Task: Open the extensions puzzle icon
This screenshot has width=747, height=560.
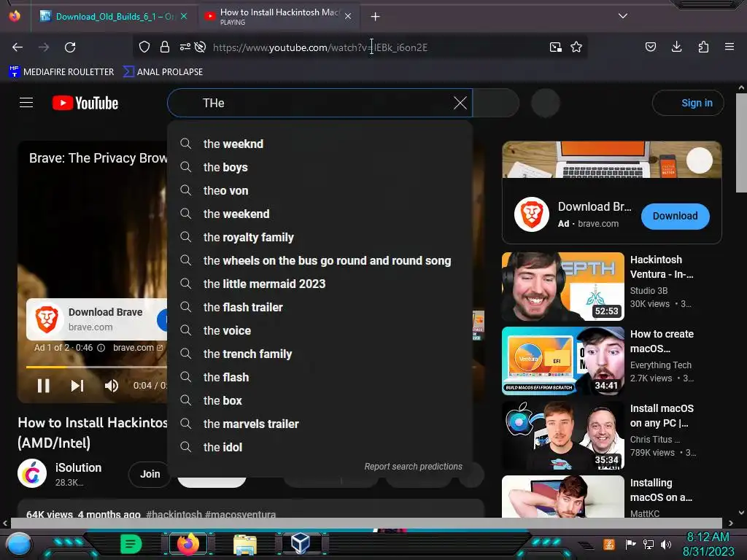Action: pyautogui.click(x=703, y=47)
